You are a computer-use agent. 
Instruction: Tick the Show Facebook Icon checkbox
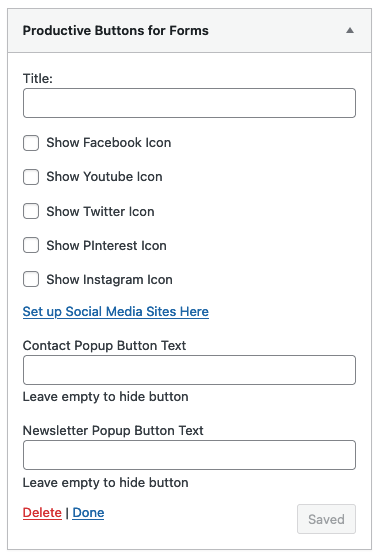(31, 143)
